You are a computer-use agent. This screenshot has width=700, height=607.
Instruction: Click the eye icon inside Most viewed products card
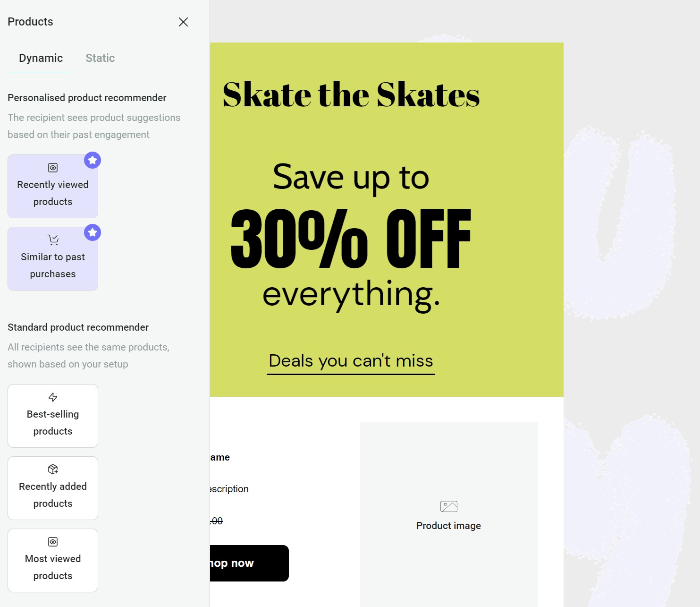(52, 542)
